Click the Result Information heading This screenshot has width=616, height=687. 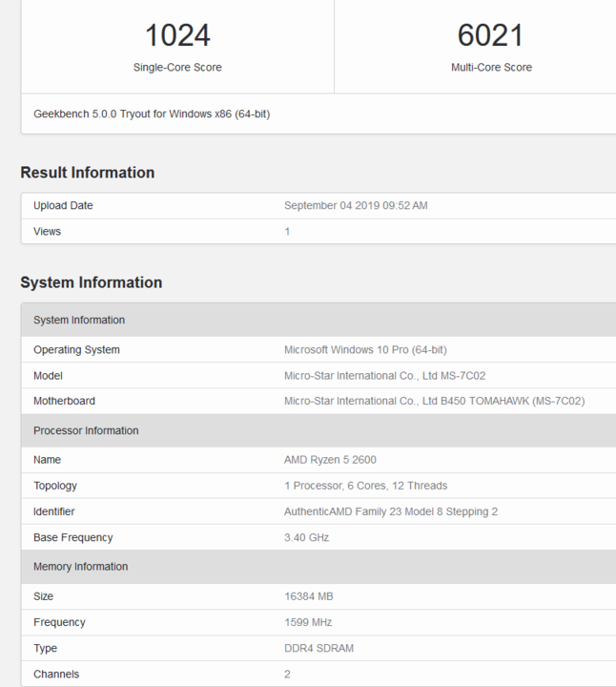pyautogui.click(x=88, y=173)
